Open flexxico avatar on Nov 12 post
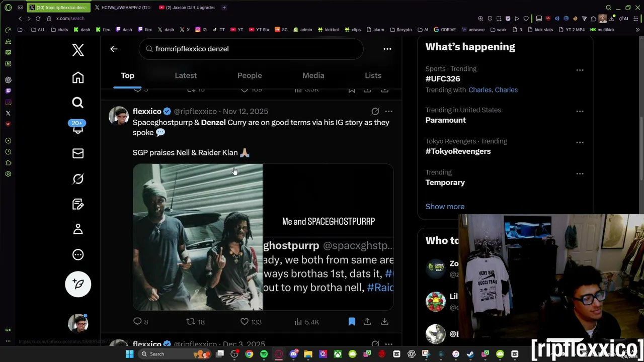This screenshot has height=362, width=644. [119, 116]
